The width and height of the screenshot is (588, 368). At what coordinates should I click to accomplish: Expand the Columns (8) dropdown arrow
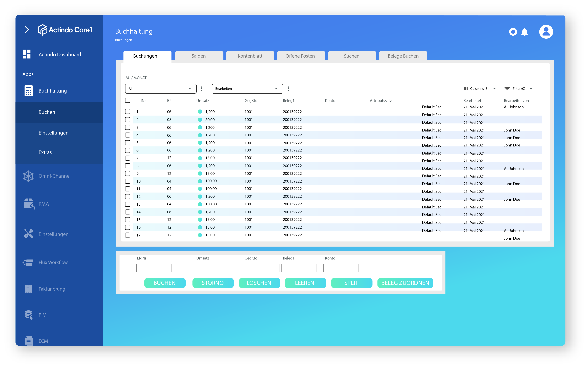point(494,89)
